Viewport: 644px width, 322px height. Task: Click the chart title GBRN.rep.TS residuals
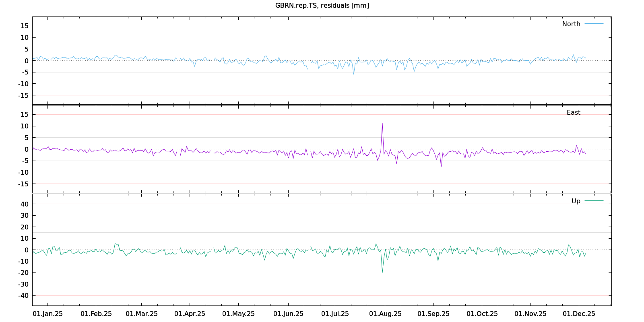[322, 5]
